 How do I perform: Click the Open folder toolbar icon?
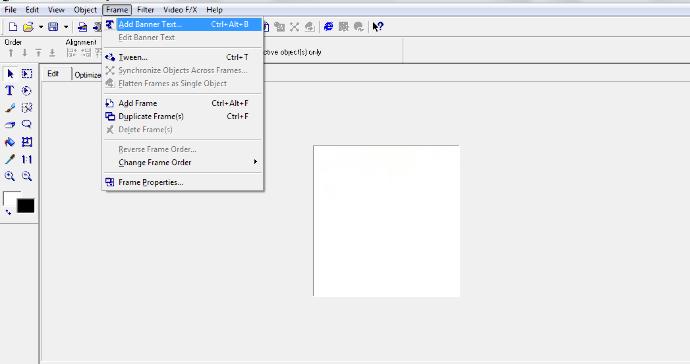coord(28,27)
